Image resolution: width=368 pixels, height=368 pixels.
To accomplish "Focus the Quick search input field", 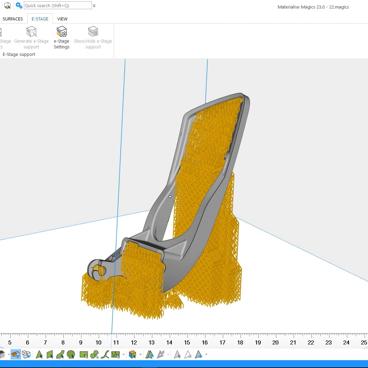I will pos(57,6).
